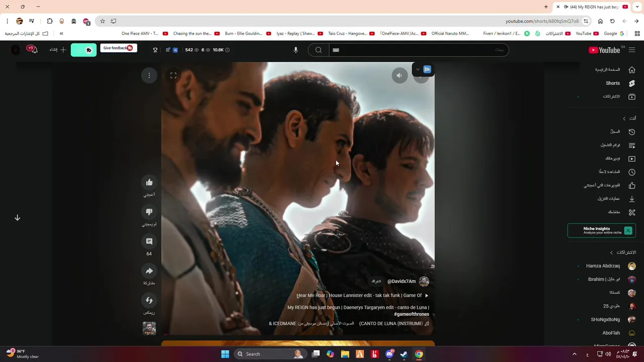Click the Give feedback button
This screenshot has height=362, width=644.
[118, 48]
